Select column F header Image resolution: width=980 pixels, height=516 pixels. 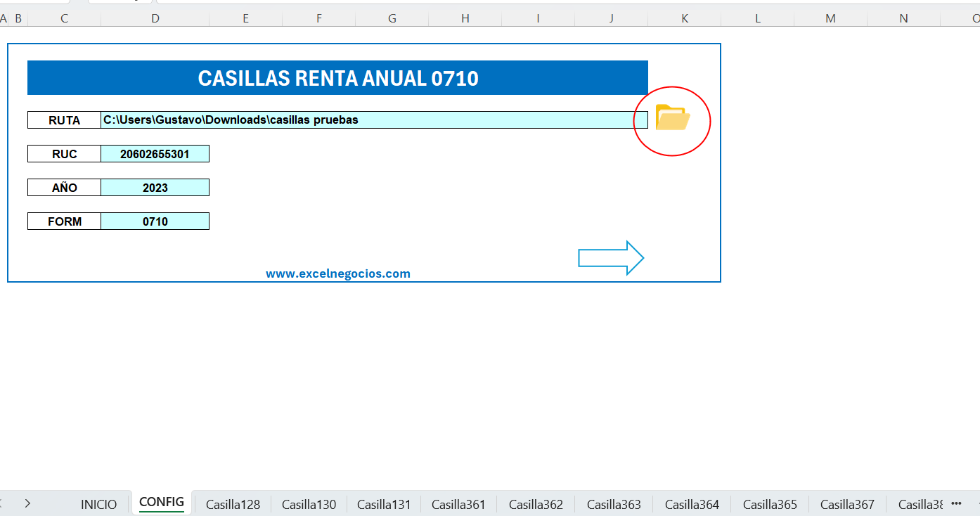pos(319,18)
